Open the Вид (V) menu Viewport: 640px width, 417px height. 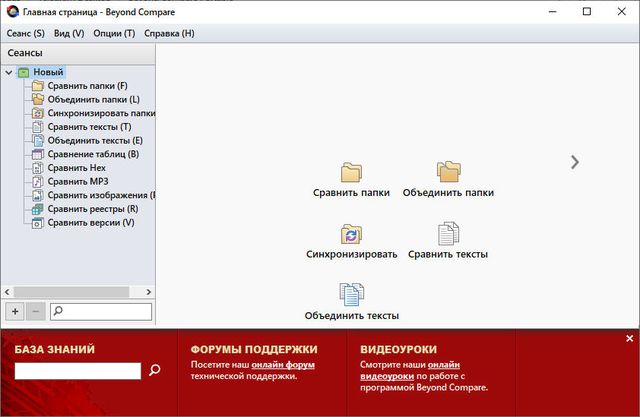(69, 33)
